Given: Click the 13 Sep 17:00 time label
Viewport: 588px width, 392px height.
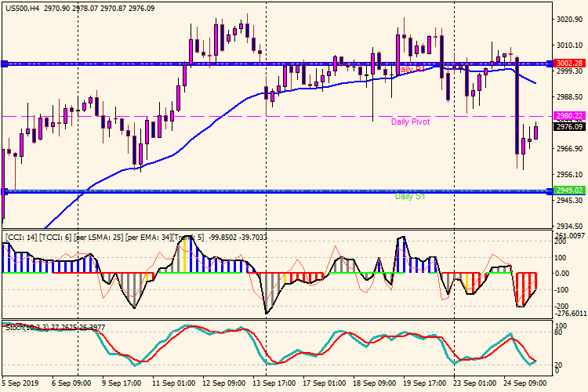Looking at the screenshot, I should pos(274,383).
